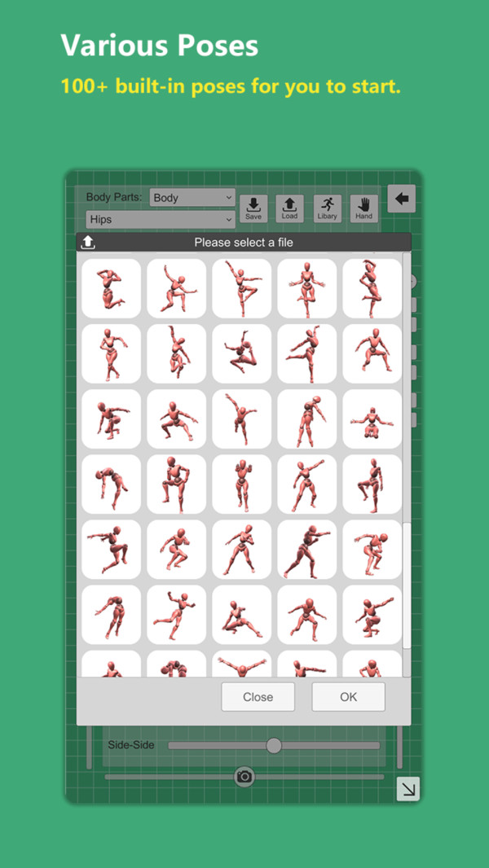Close the pose file dialog
This screenshot has height=868, width=489.
coord(258,697)
